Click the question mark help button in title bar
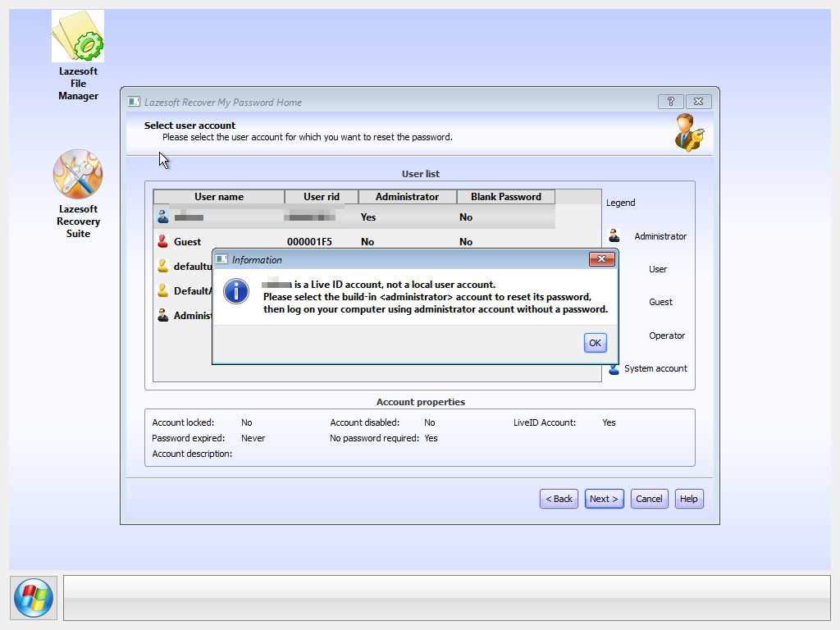This screenshot has width=840, height=630. 670,101
